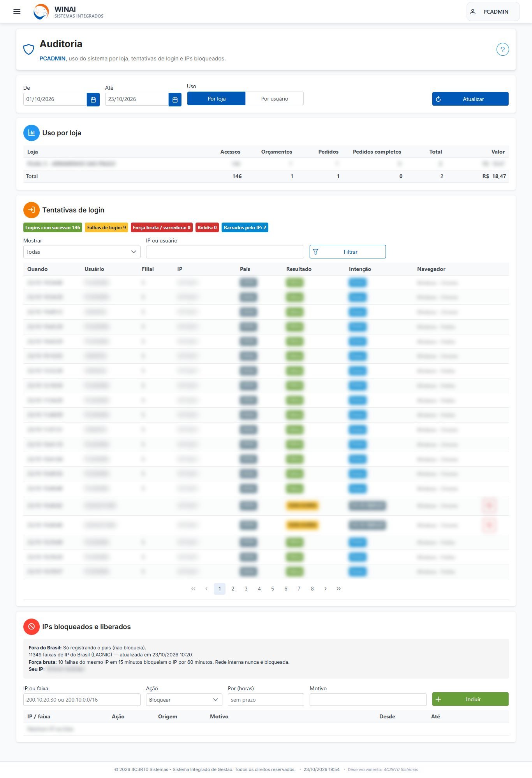Click the IP ou faixa input field
This screenshot has height=778, width=532.
click(x=82, y=700)
